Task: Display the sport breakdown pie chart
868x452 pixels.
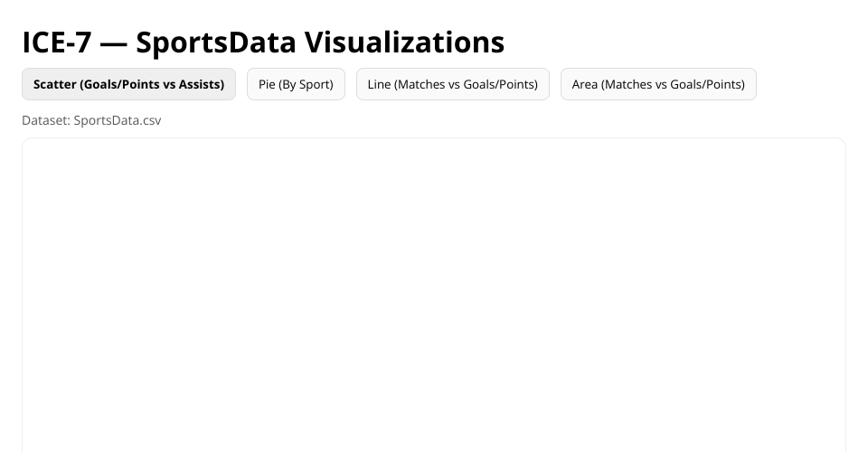Action: (296, 84)
